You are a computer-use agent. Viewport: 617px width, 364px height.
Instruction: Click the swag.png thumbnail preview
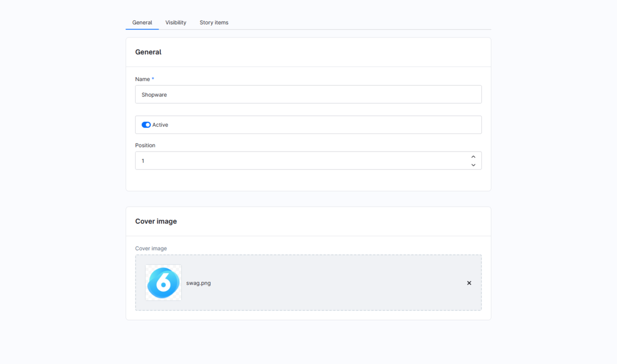163,283
